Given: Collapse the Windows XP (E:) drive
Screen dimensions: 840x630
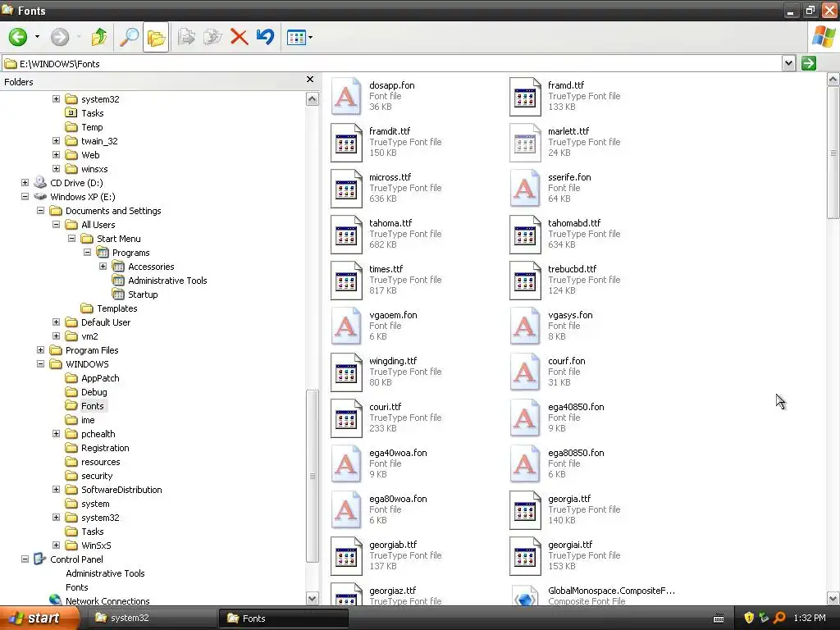Looking at the screenshot, I should (x=25, y=197).
